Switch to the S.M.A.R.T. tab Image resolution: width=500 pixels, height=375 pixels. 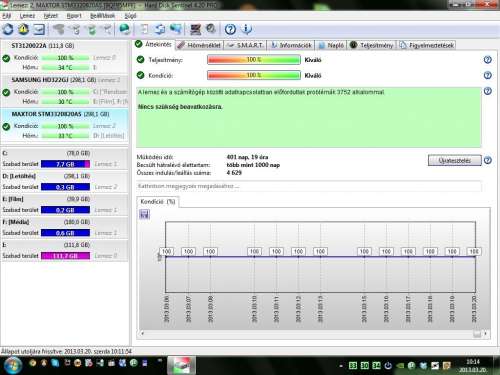[245, 45]
